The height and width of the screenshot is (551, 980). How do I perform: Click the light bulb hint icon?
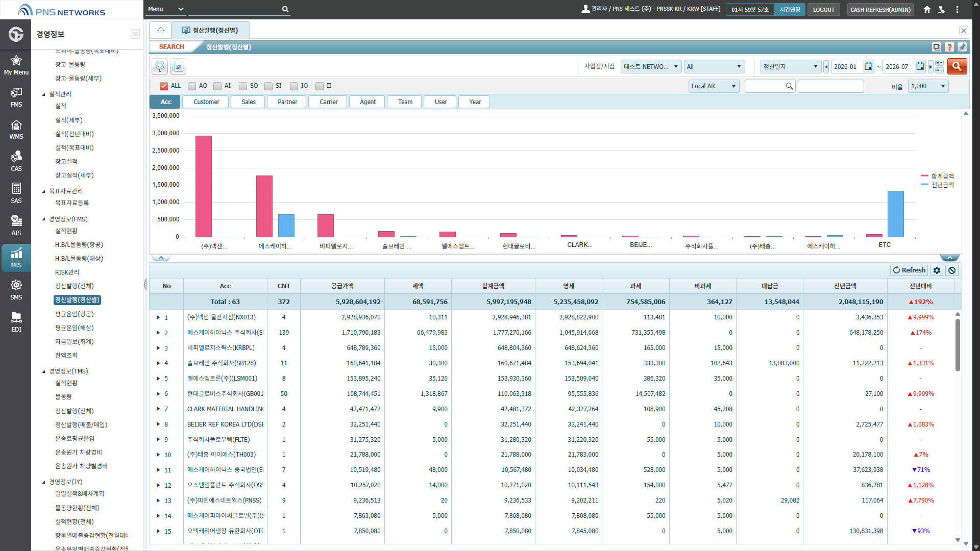coord(160,66)
